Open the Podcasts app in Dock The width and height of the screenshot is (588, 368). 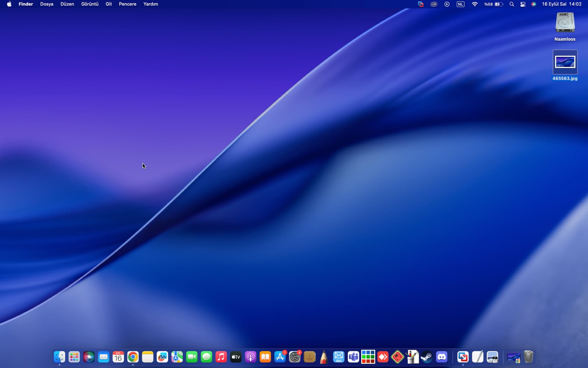[251, 357]
